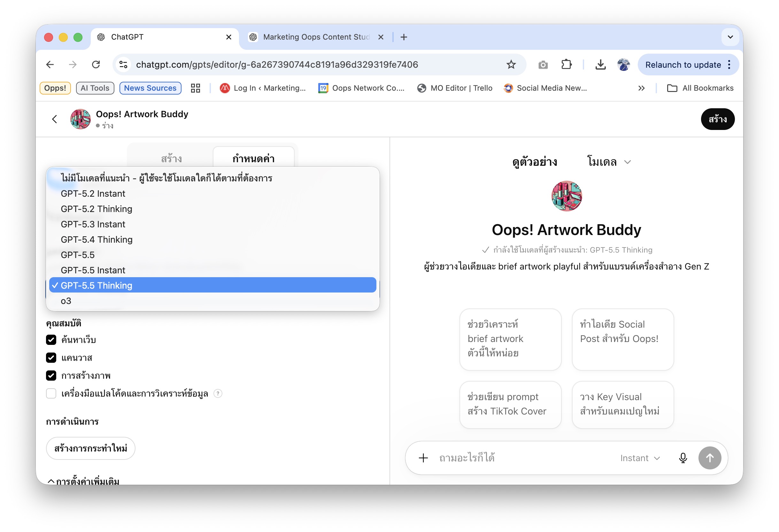The height and width of the screenshot is (532, 779).
Task: Open site information icon in address bar
Action: pos(123,64)
